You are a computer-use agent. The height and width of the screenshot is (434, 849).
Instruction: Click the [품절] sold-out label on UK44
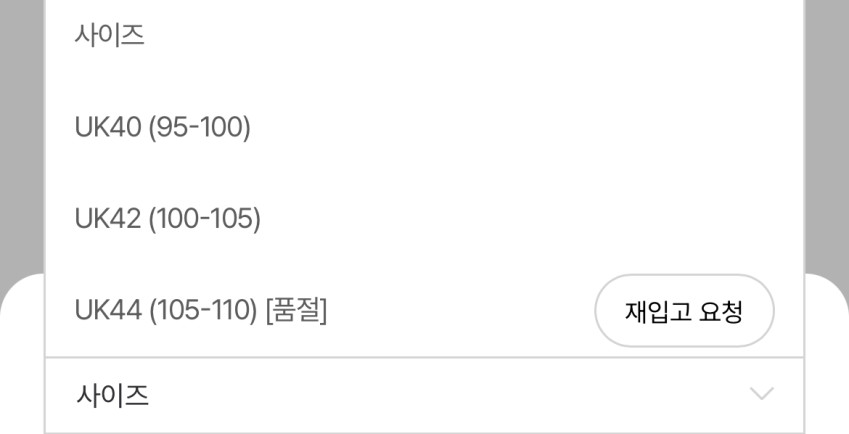point(296,311)
